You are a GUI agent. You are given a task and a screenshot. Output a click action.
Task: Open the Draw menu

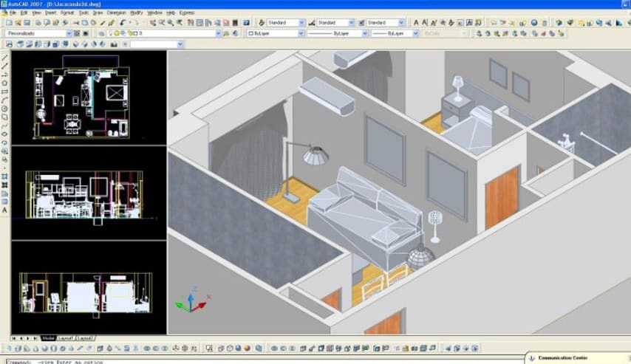(98, 13)
